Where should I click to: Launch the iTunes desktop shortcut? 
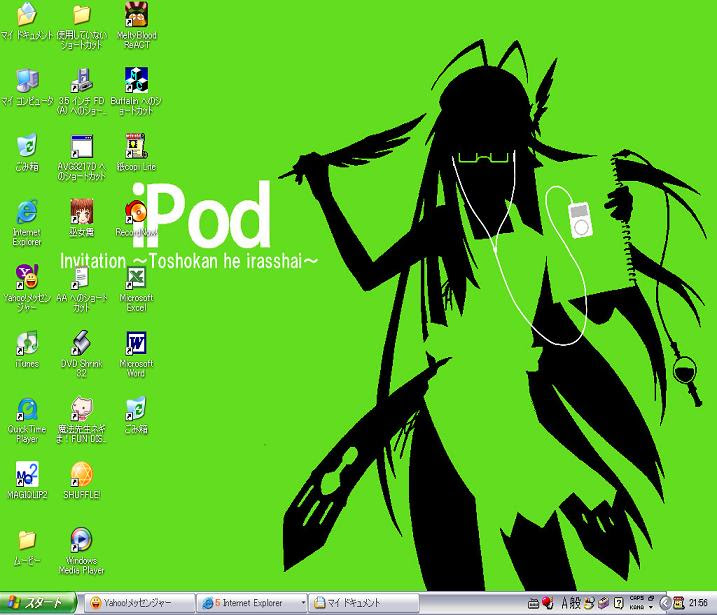(x=27, y=343)
